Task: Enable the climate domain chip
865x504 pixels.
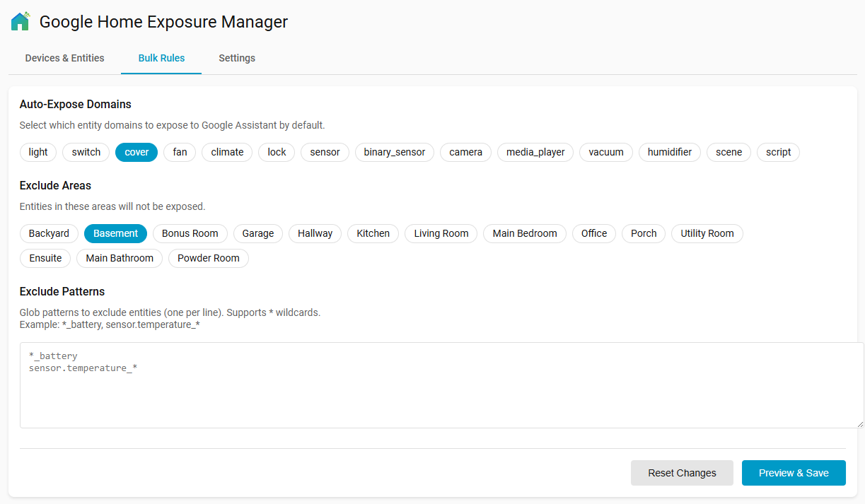Action: [x=227, y=152]
